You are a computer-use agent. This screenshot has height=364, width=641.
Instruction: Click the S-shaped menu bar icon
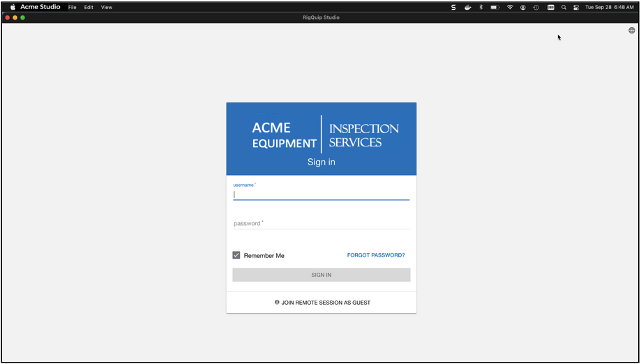[453, 8]
